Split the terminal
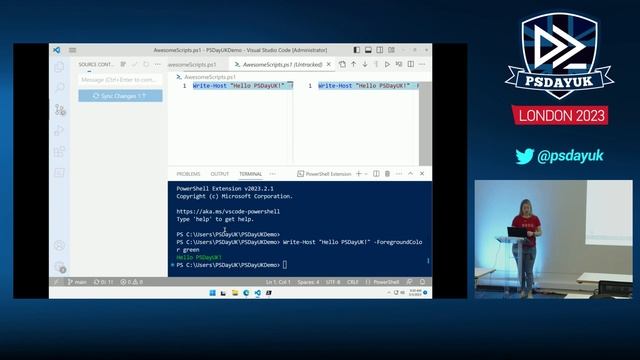Screen dimensions: 640x360 tap(376, 174)
